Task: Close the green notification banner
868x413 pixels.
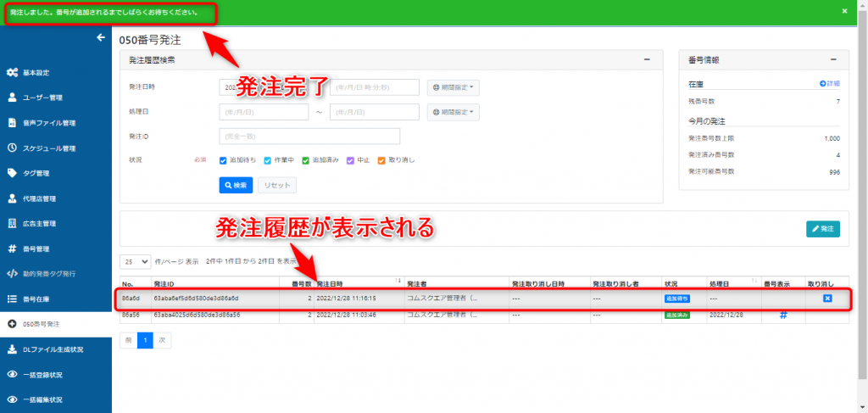Action: (x=844, y=11)
